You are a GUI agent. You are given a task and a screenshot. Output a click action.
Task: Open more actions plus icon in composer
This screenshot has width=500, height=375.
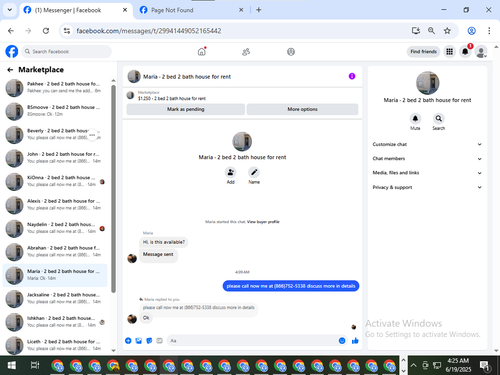tap(128, 340)
